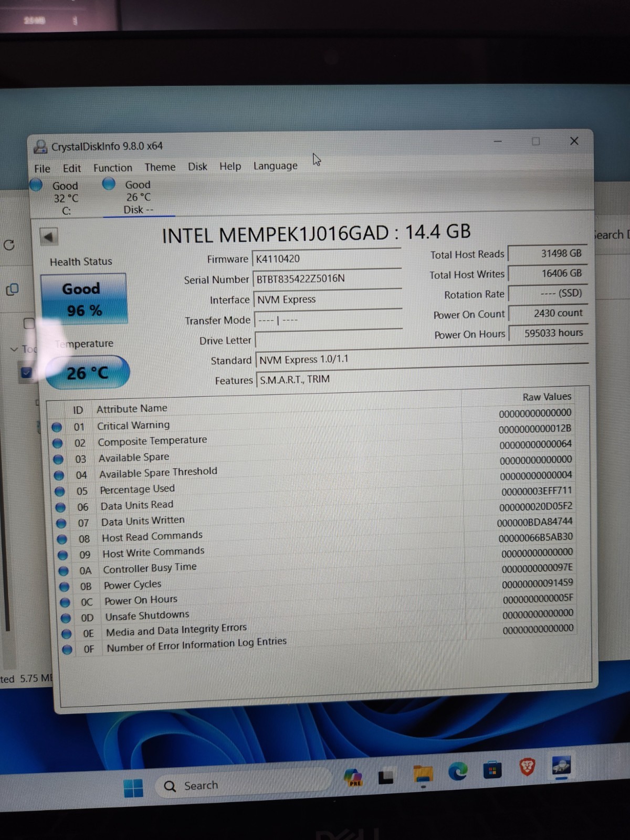Select the Available Spare Threshold row
This screenshot has height=840, width=630.
[312, 468]
